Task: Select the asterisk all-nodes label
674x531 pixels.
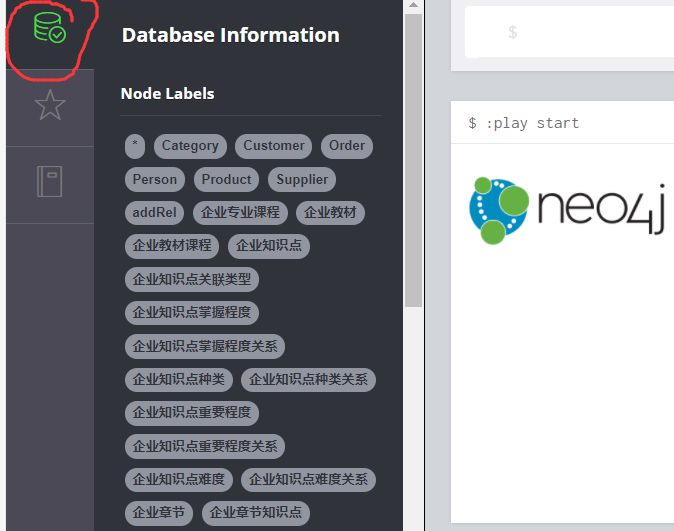Action: pos(135,146)
